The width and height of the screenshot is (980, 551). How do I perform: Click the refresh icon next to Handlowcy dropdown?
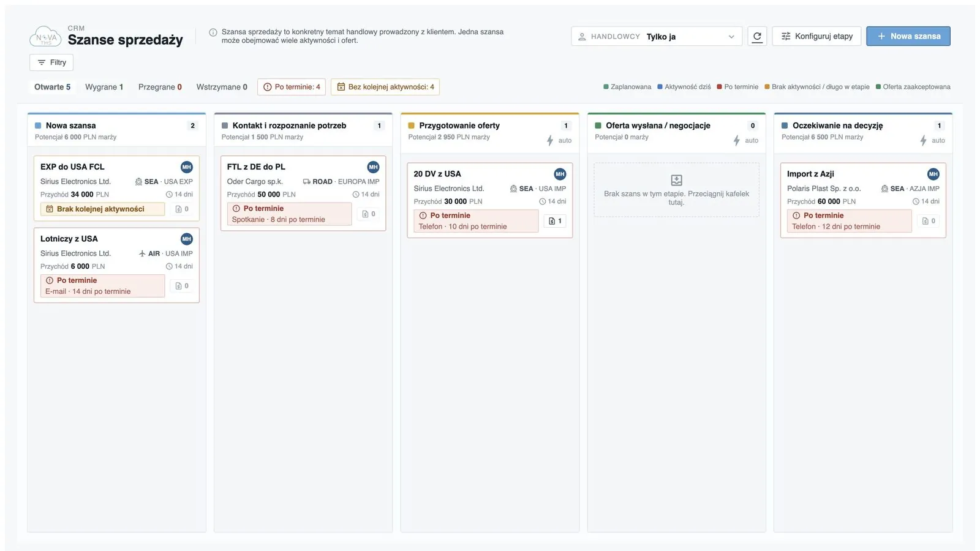click(757, 36)
